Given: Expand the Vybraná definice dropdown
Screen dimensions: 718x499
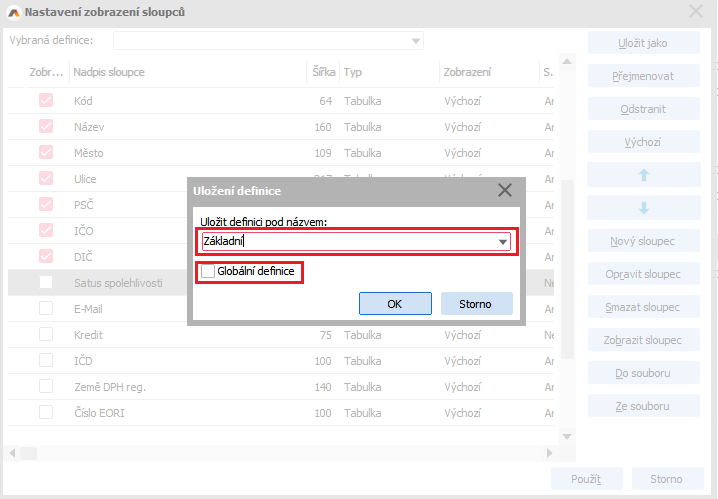Looking at the screenshot, I should (415, 41).
